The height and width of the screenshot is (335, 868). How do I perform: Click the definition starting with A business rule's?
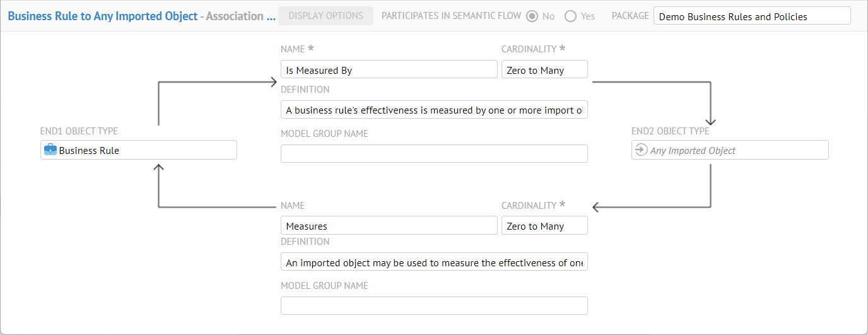(433, 110)
